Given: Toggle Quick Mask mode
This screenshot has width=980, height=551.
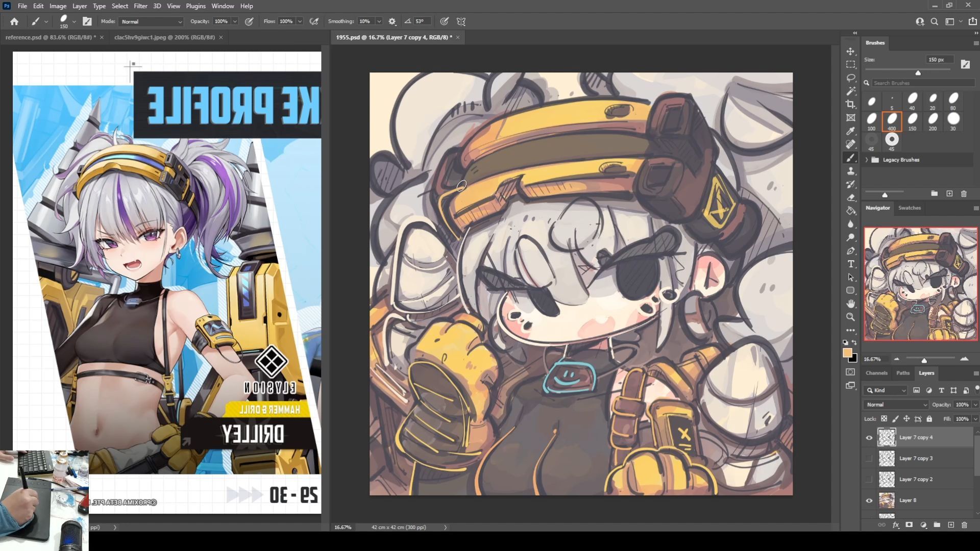Looking at the screenshot, I should (x=850, y=372).
